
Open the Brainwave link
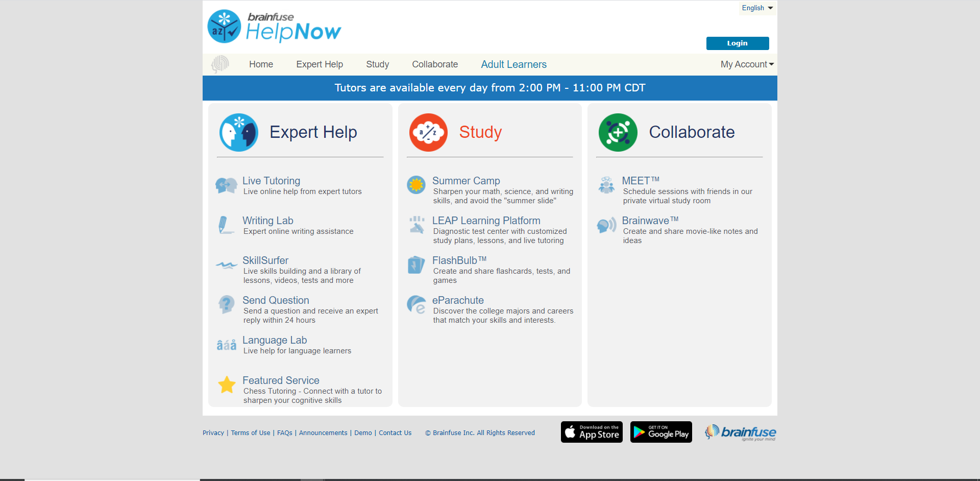coord(650,221)
